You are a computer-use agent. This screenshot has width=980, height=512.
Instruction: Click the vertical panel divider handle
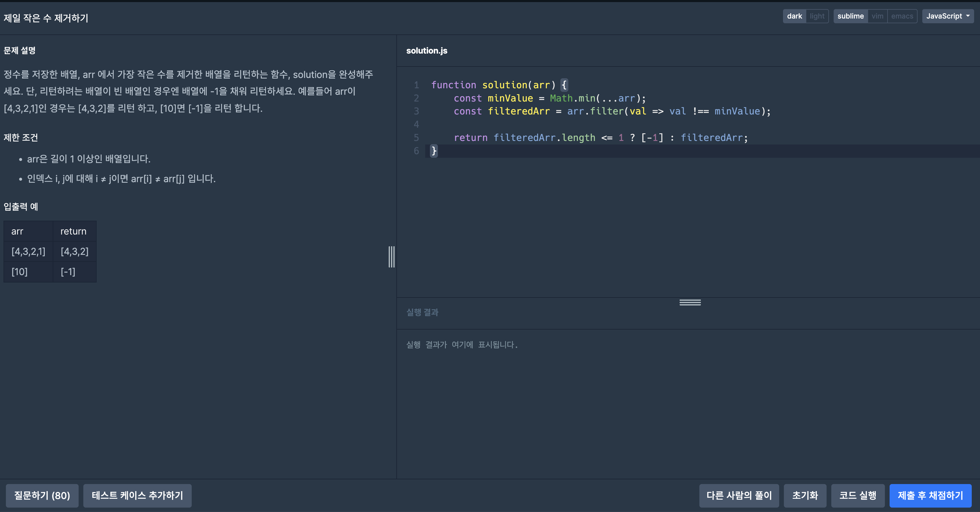click(x=391, y=257)
